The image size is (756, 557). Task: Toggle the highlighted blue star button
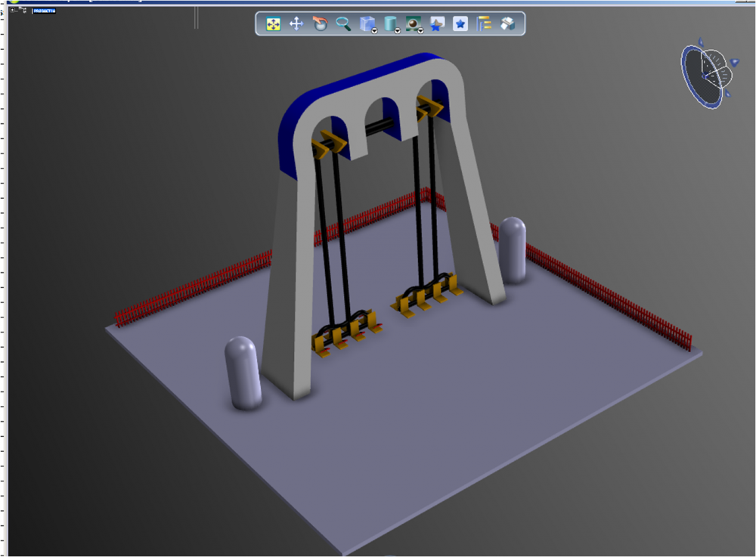[x=460, y=24]
